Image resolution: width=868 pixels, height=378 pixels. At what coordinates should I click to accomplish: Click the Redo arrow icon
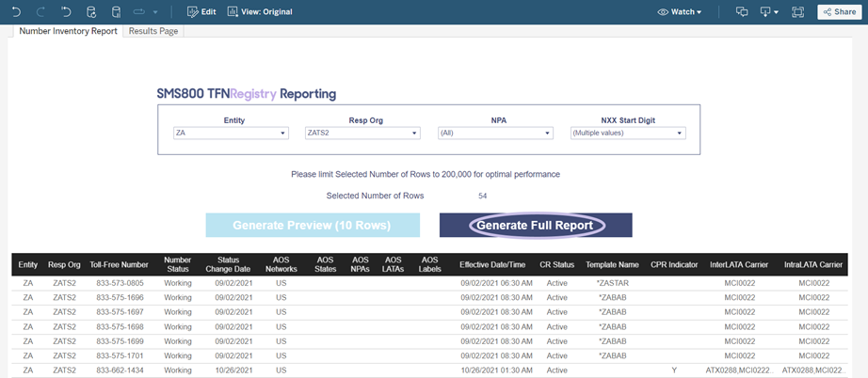(x=40, y=11)
